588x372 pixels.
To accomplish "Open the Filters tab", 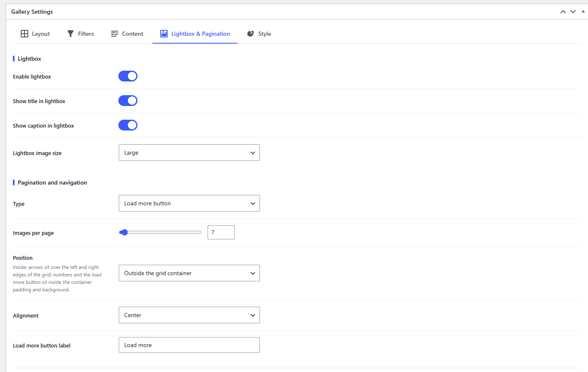I will coord(81,34).
